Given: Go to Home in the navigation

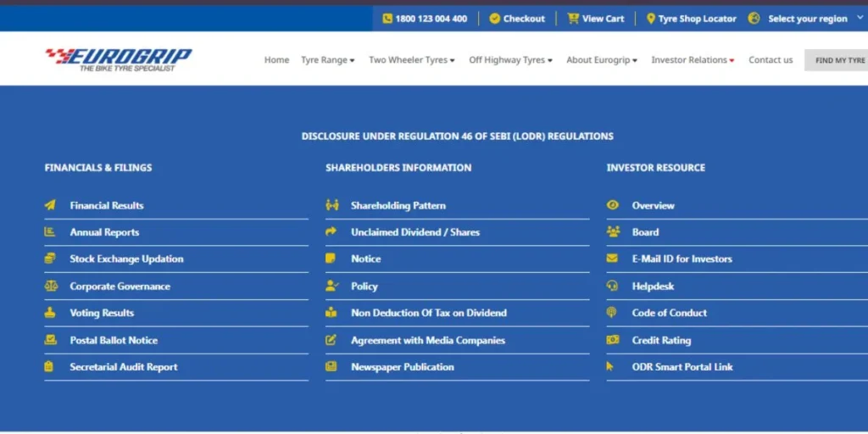Looking at the screenshot, I should (x=276, y=60).
